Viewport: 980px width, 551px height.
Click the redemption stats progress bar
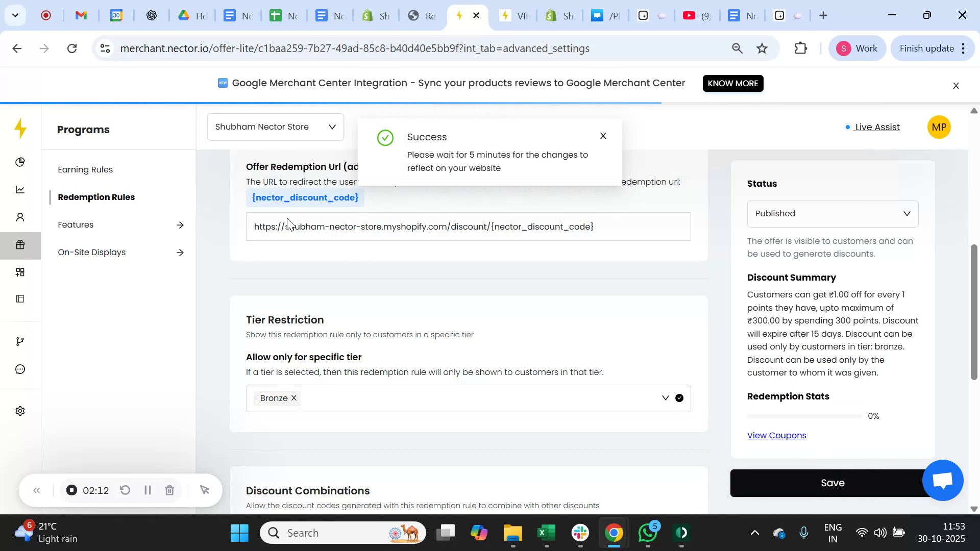803,416
